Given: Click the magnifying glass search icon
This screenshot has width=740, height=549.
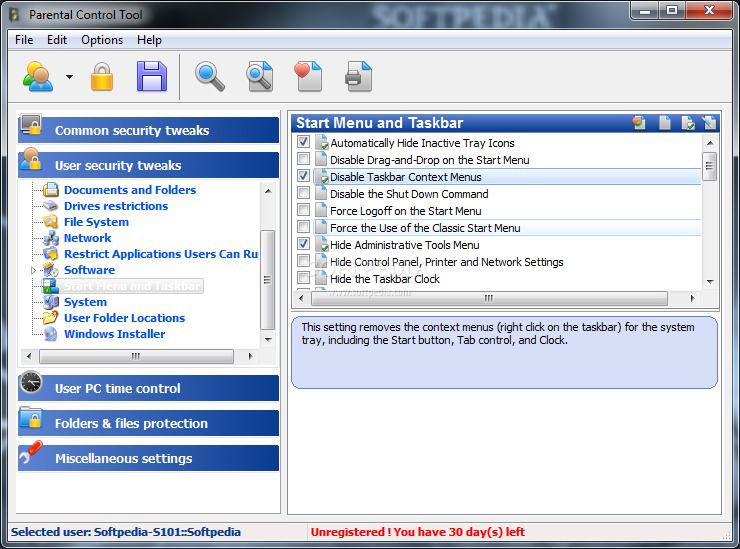Looking at the screenshot, I should pyautogui.click(x=210, y=76).
